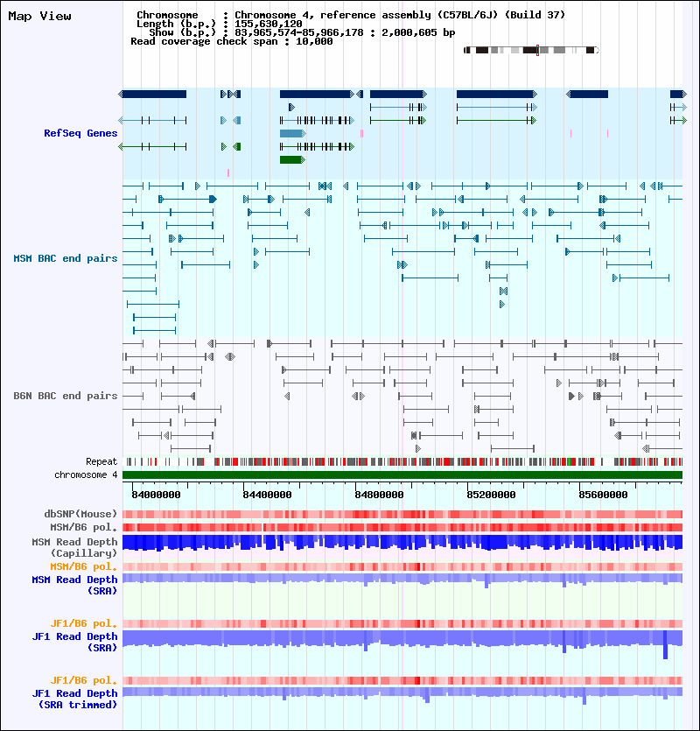The height and width of the screenshot is (731, 700).
Task: Click the chromosome length value 155,630,120
Action: [268, 24]
